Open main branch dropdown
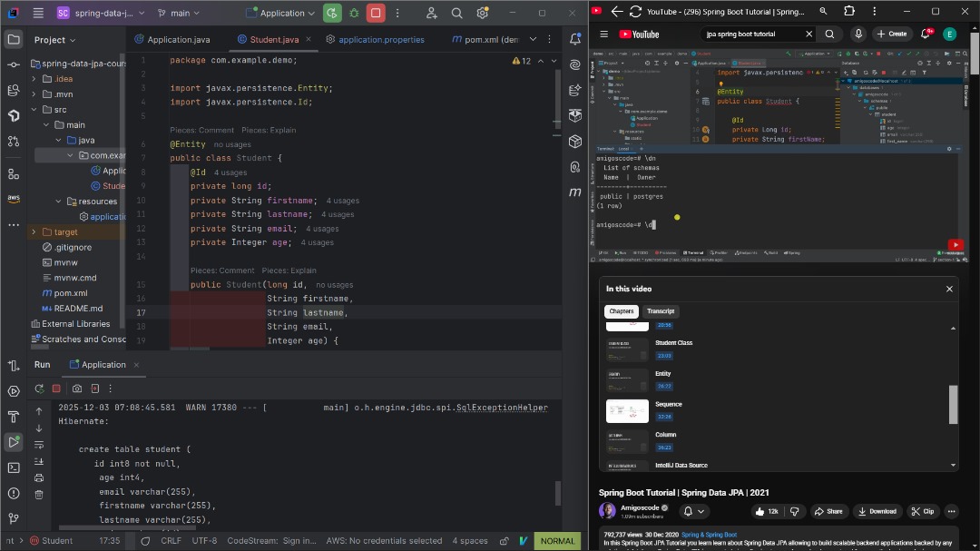This screenshot has width=980, height=551. point(179,13)
